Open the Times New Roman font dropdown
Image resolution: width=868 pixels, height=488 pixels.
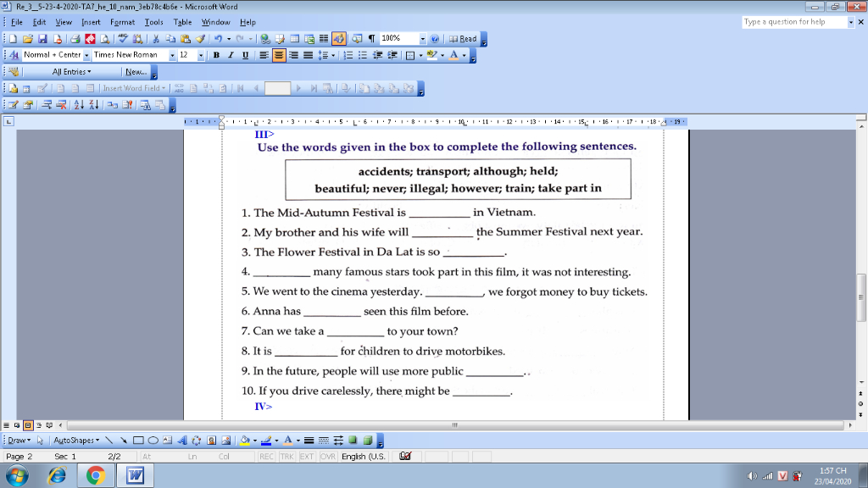172,55
